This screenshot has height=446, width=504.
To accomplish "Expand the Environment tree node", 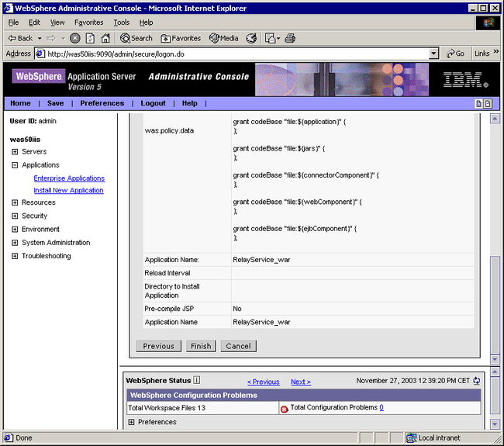I will (x=15, y=230).
